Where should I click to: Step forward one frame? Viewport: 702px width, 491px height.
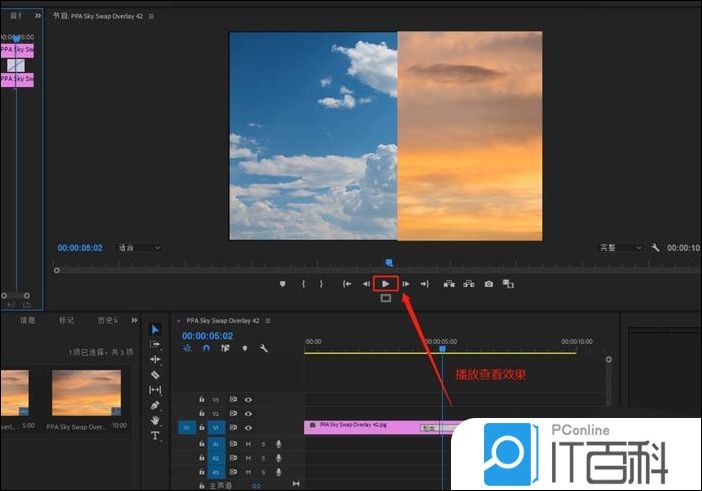[406, 284]
